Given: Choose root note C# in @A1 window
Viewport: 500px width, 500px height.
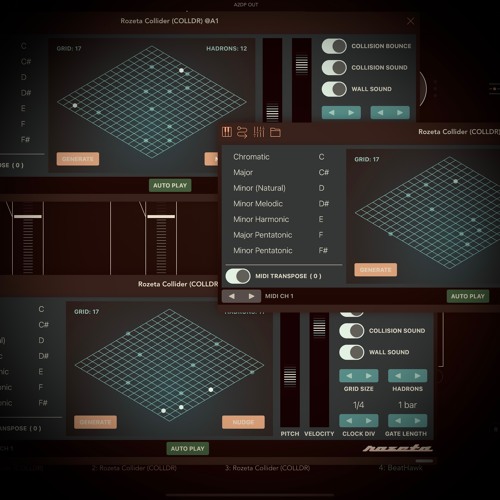Looking at the screenshot, I should [x=26, y=62].
